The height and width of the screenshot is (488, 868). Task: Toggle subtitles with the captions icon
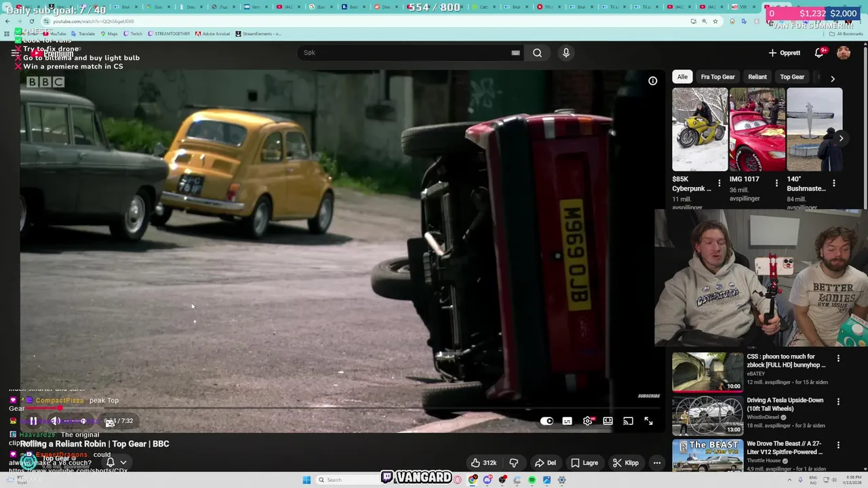click(567, 421)
